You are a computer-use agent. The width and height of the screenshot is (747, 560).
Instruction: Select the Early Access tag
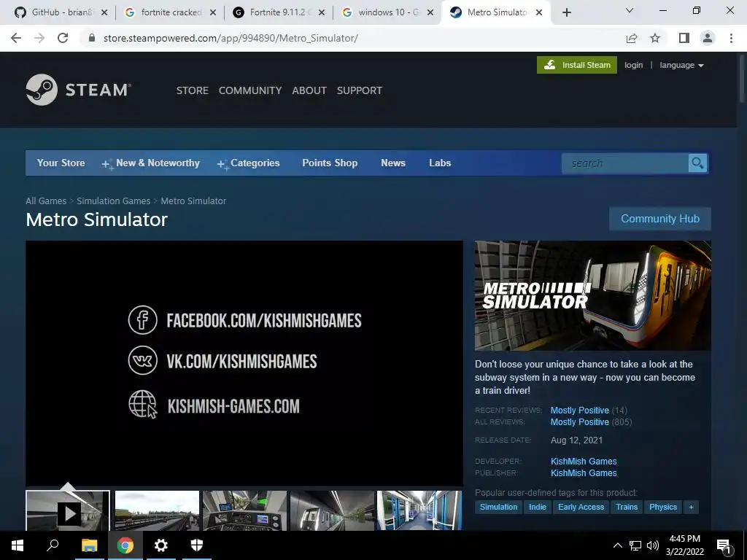coord(581,507)
